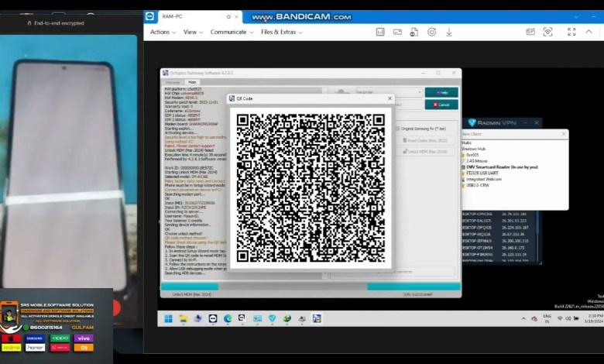Expand the View dropdown menu
Screen dimensions: 604x364
coord(193,32)
